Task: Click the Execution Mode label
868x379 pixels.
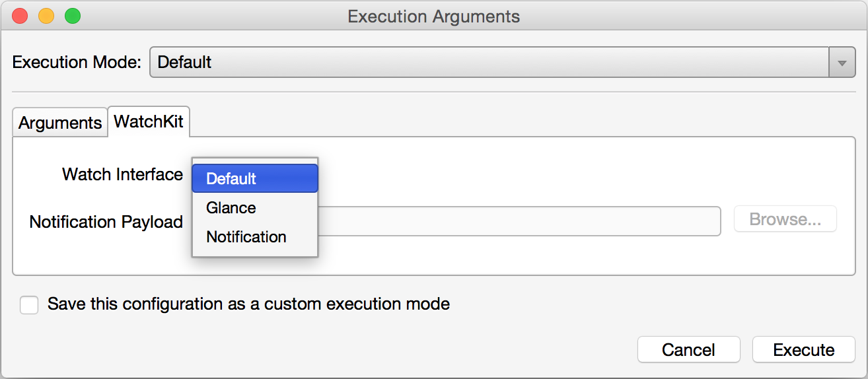Action: (77, 63)
